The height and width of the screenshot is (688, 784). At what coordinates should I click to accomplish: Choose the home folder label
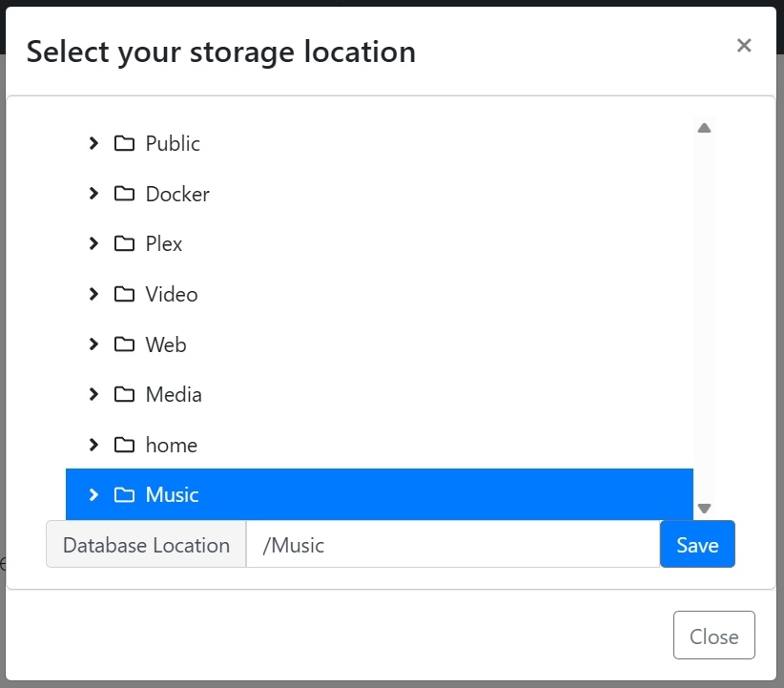click(172, 445)
